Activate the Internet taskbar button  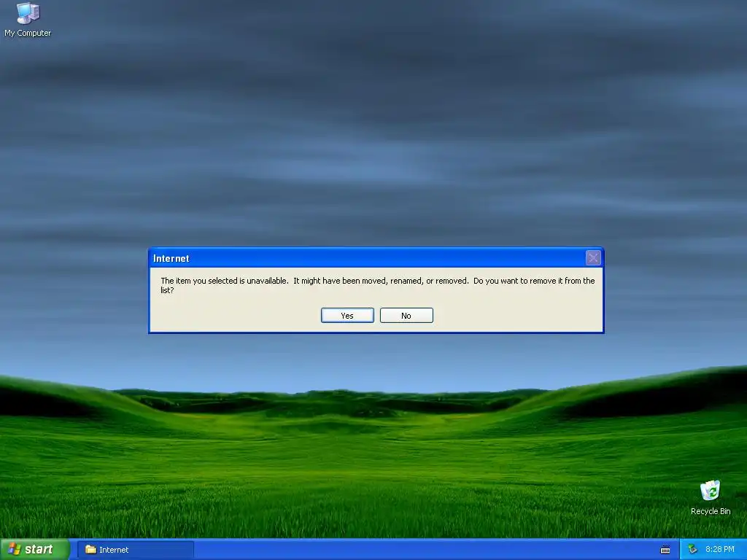pos(135,550)
